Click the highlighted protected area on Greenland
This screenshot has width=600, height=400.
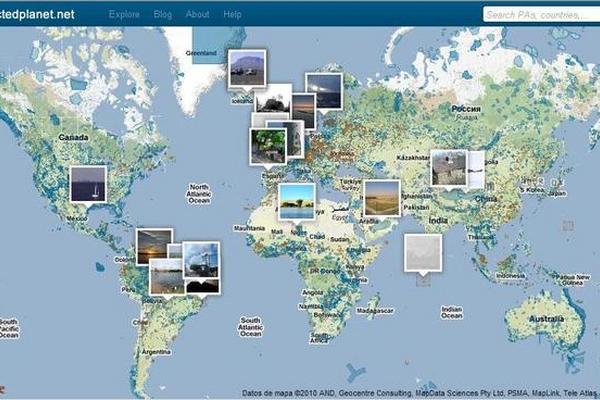tap(204, 47)
